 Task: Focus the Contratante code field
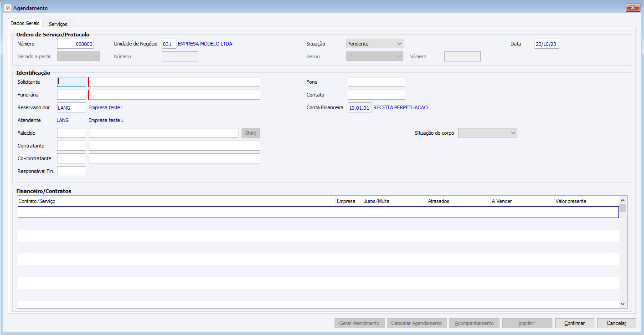tap(72, 146)
